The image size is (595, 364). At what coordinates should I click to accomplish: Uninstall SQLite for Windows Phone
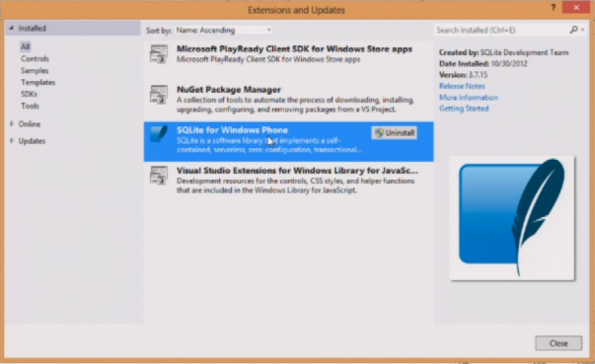[395, 133]
